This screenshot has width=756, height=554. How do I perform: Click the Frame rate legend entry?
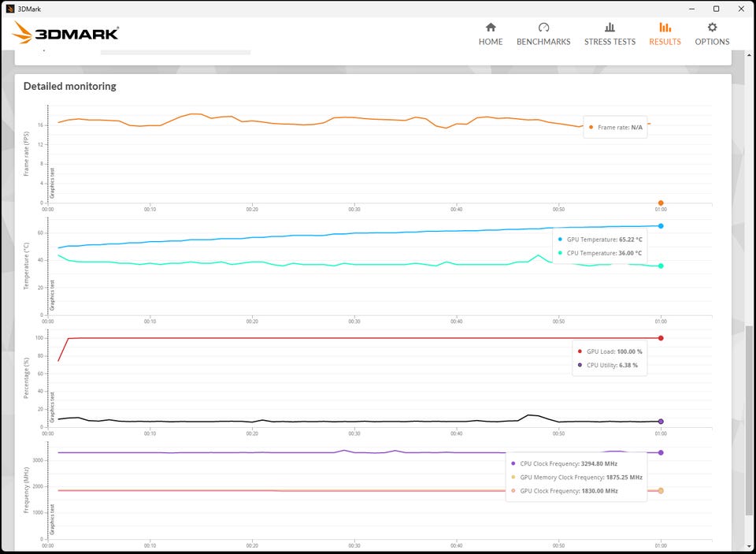point(616,128)
